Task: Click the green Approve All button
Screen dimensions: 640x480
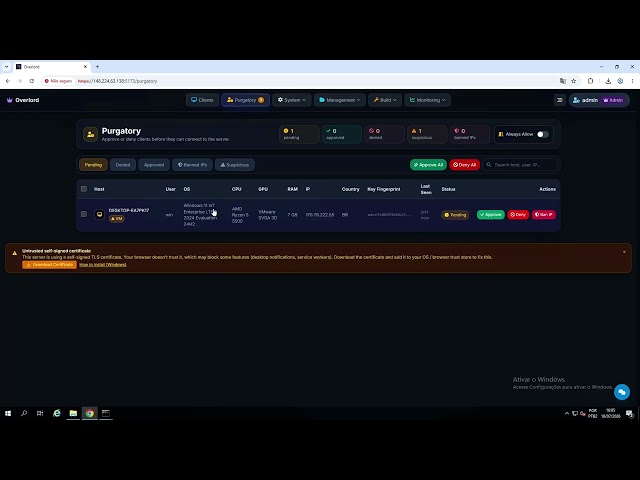Action: [x=428, y=165]
